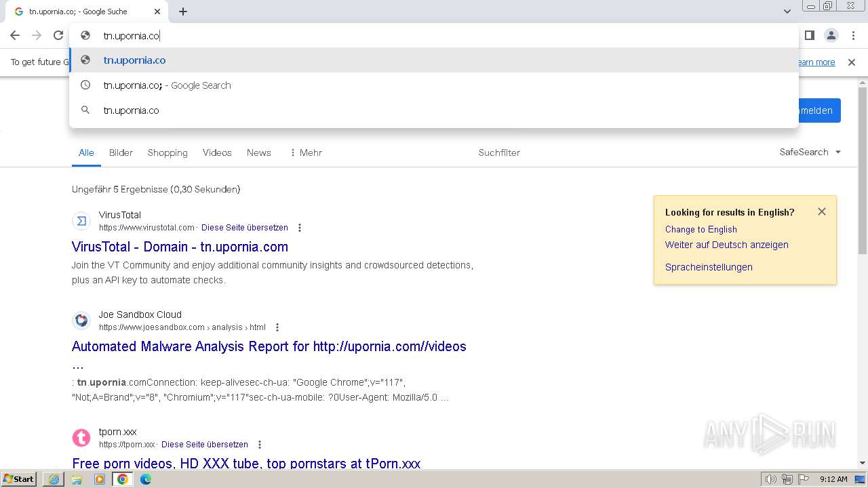
Task: Switch to the Alle results tab
Action: coord(86,152)
